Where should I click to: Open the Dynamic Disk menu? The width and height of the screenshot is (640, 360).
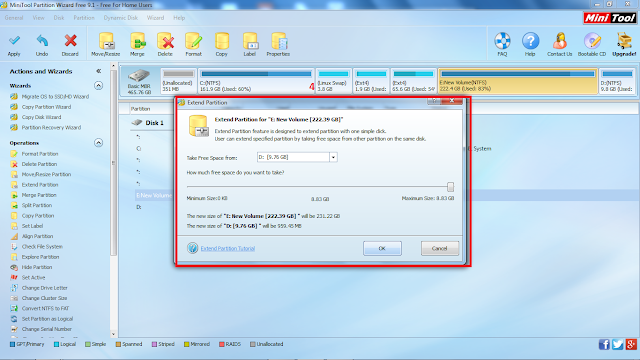[121, 18]
